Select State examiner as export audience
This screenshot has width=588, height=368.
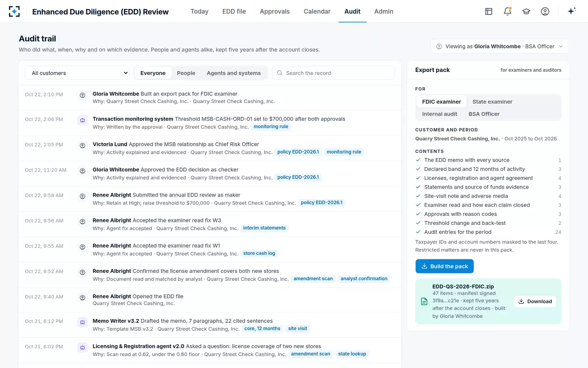pos(492,102)
